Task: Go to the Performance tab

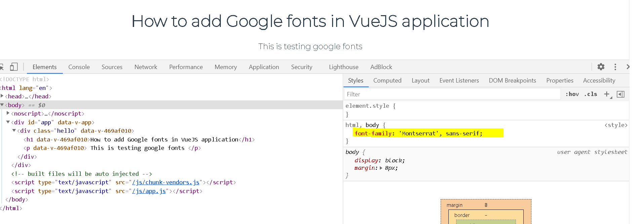Action: 186,67
